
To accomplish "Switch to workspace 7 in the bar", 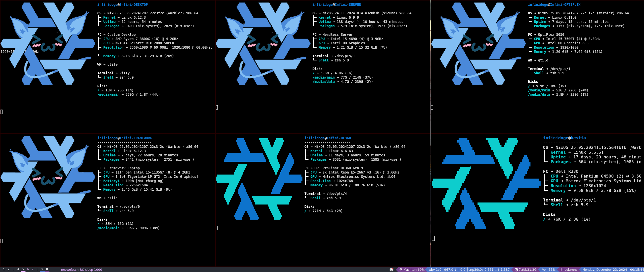I will (33, 269).
